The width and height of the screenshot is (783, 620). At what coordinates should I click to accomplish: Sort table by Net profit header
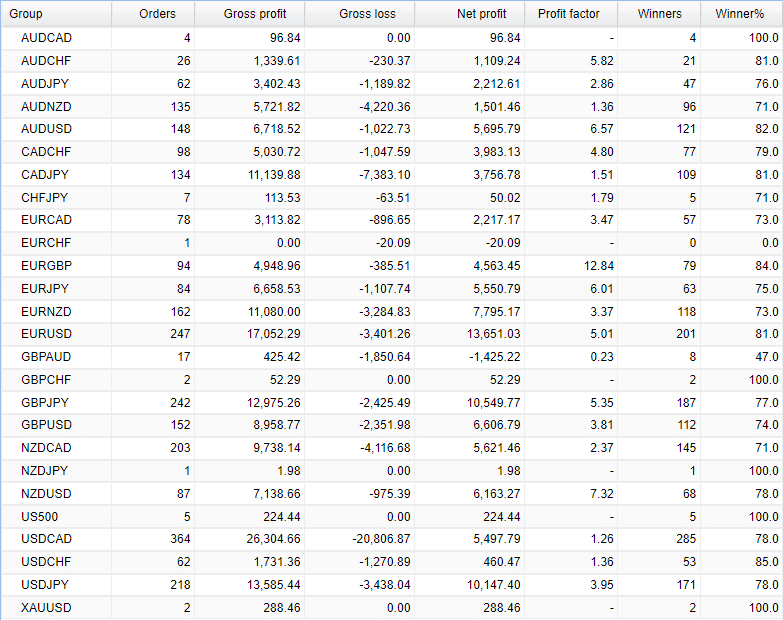(469, 13)
